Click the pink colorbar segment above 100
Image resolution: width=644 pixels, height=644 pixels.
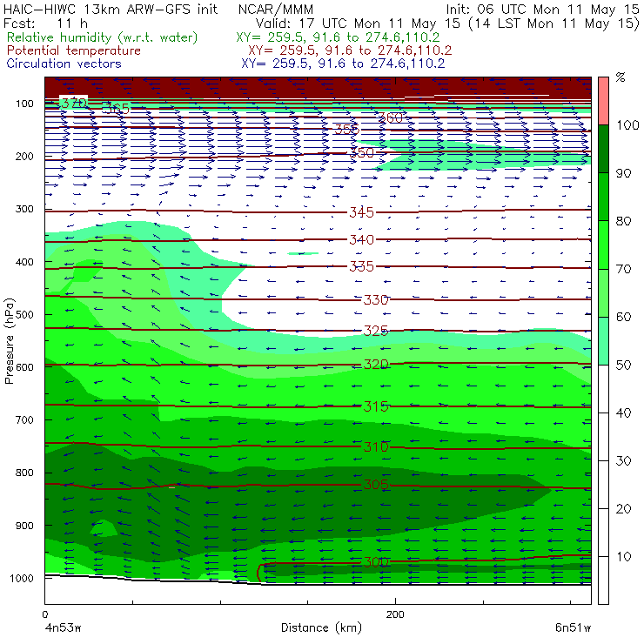click(x=603, y=101)
